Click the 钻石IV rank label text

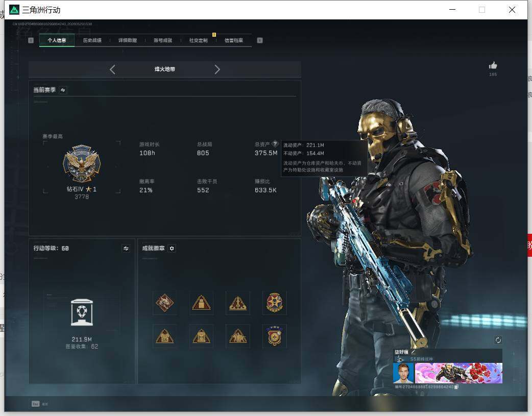(75, 189)
